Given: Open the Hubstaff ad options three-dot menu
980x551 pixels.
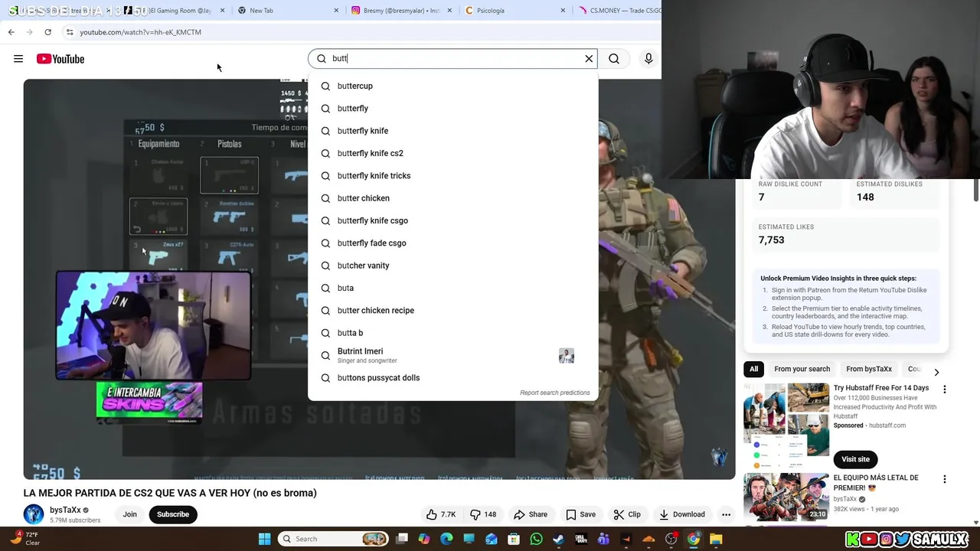Looking at the screenshot, I should click(945, 390).
